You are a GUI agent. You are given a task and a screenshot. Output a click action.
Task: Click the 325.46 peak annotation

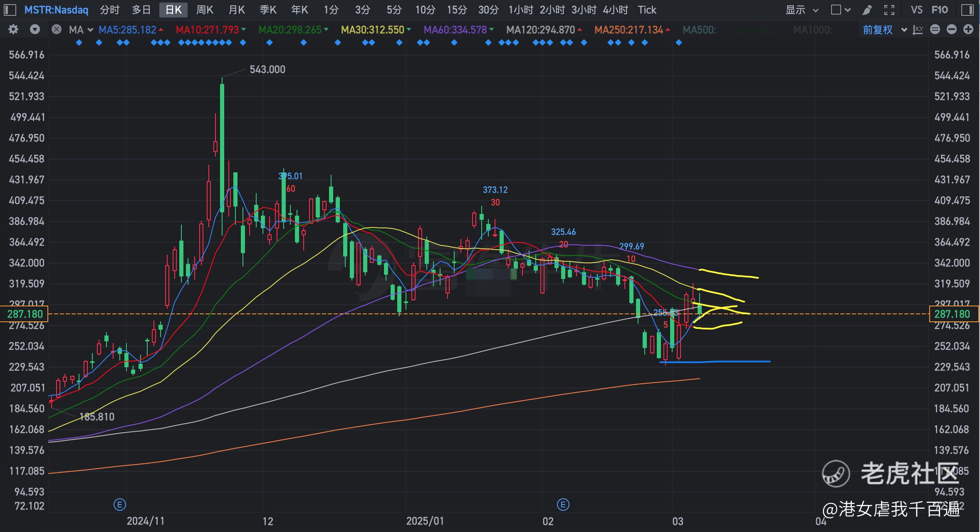pos(563,232)
